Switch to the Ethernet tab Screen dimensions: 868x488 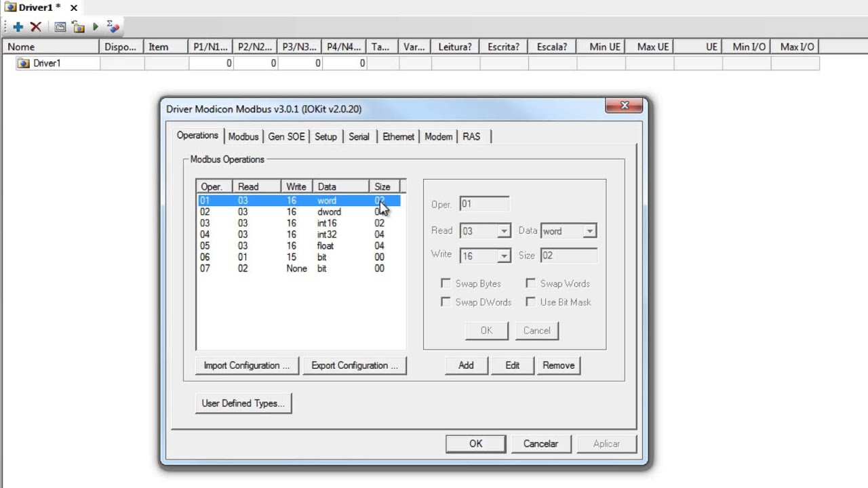[x=398, y=137]
